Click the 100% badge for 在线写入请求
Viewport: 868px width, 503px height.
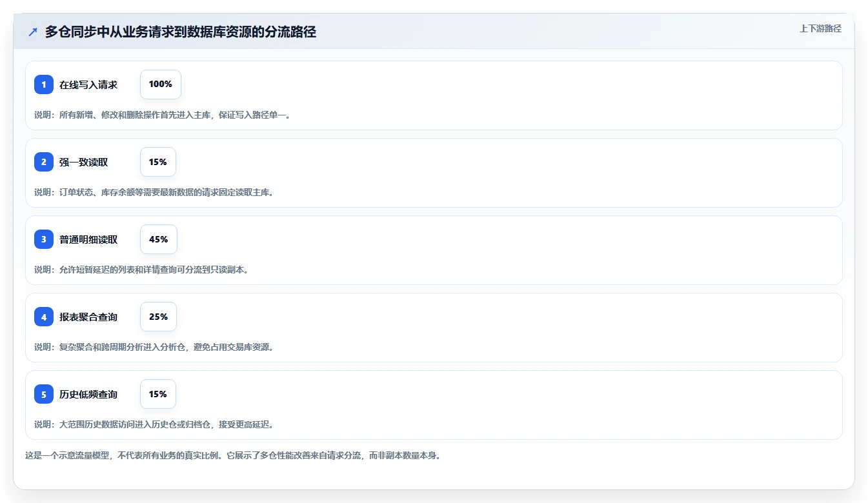161,84
